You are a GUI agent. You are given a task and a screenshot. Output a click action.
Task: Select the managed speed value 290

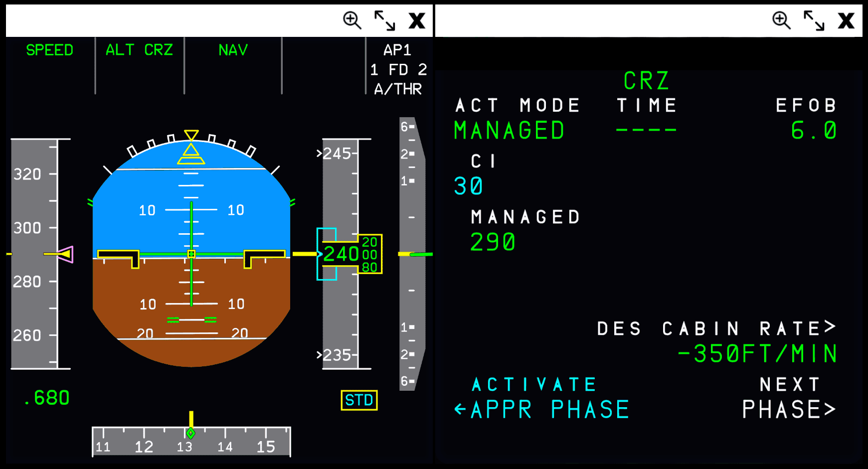(x=493, y=242)
